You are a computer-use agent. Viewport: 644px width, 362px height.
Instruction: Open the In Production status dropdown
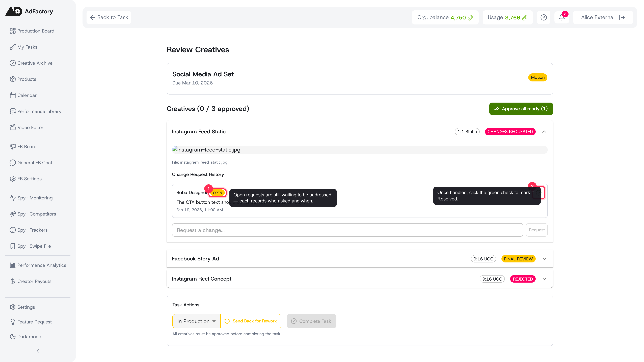196,321
